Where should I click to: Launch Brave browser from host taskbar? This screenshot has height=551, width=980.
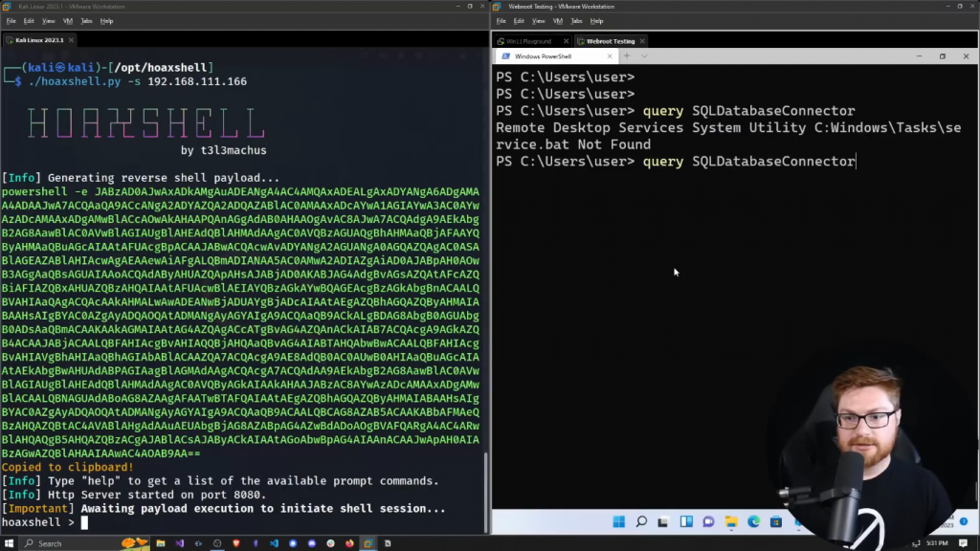point(236,543)
